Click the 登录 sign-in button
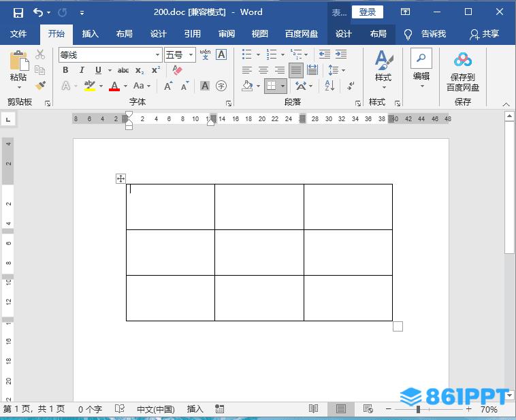 pos(367,12)
